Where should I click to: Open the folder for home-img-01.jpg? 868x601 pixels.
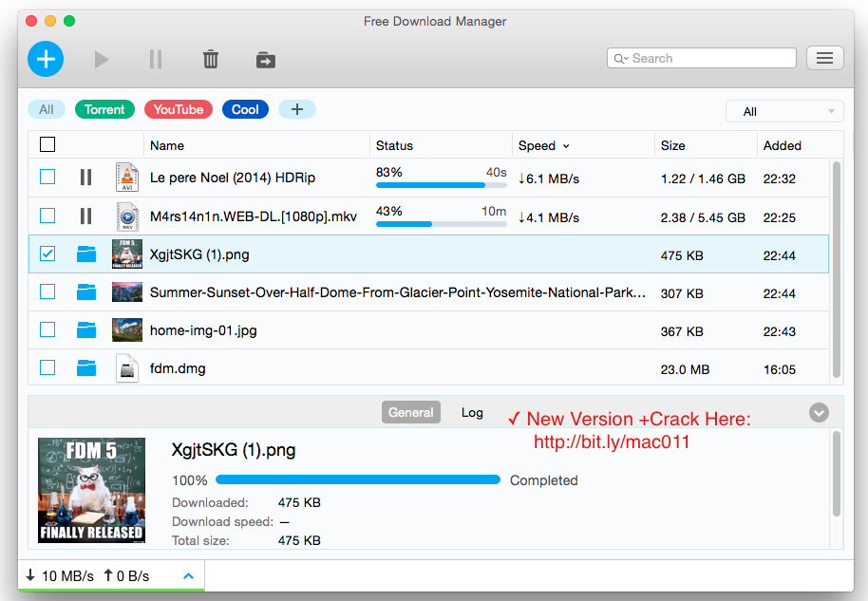(85, 329)
